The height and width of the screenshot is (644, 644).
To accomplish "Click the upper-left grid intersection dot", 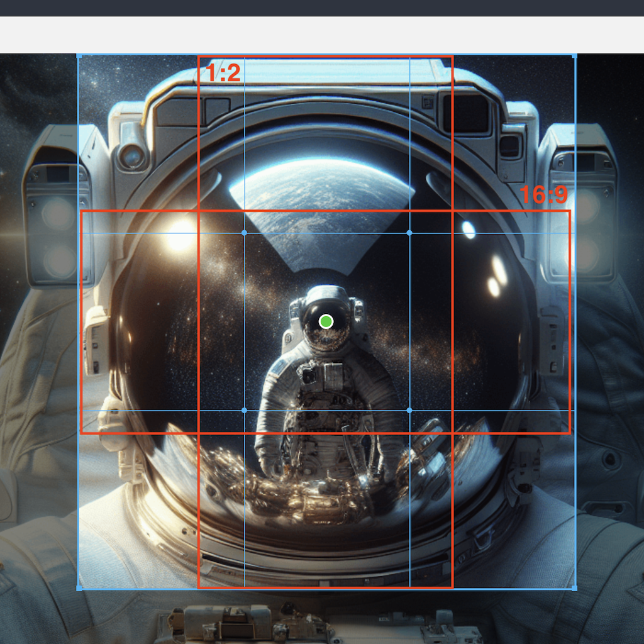I will pyautogui.click(x=245, y=233).
